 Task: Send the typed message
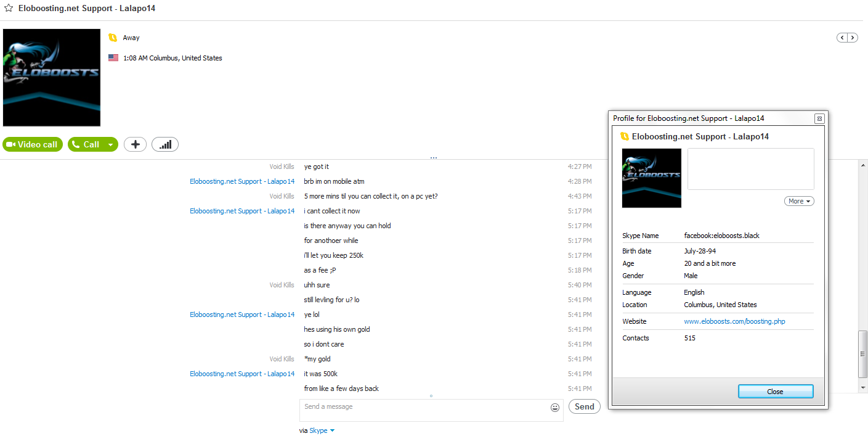585,406
